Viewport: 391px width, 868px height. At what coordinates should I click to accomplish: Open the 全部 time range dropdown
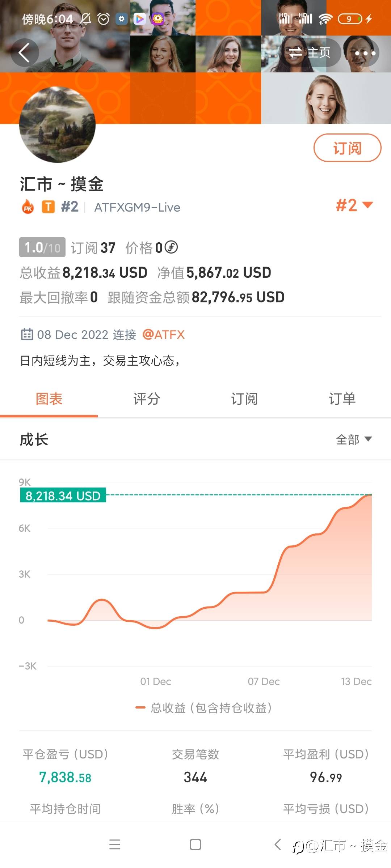point(354,439)
